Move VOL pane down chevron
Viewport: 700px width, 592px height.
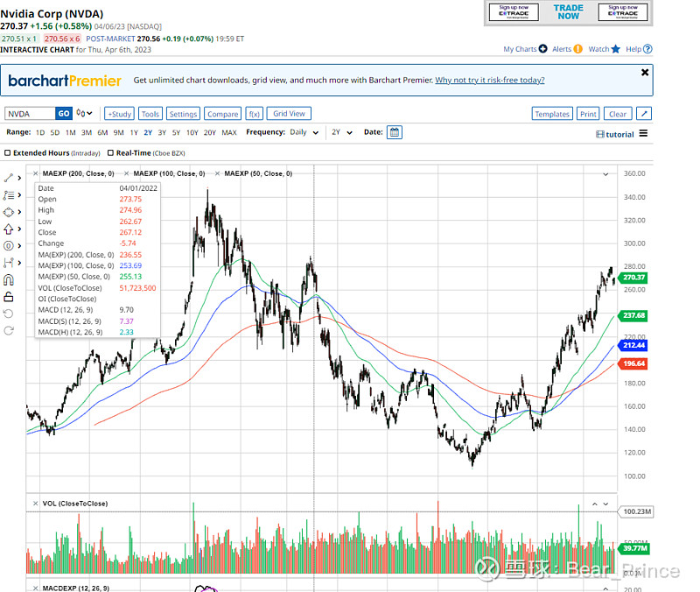click(x=605, y=504)
